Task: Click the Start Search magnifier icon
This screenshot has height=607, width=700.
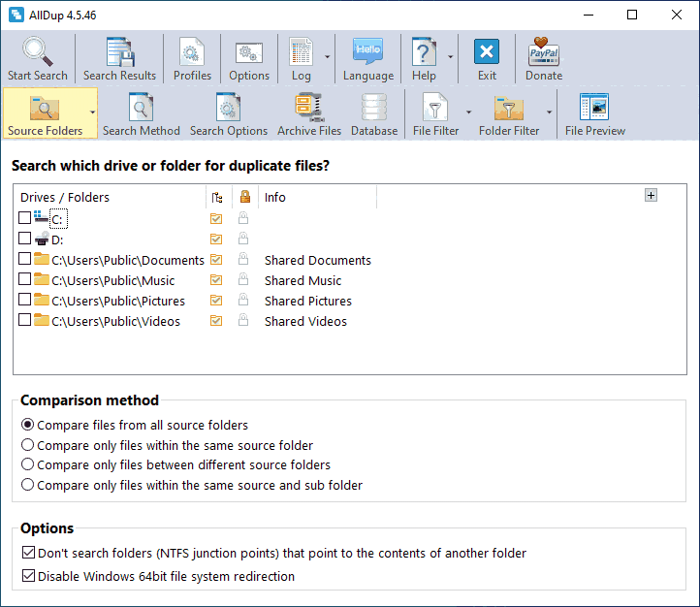Action: point(38,52)
